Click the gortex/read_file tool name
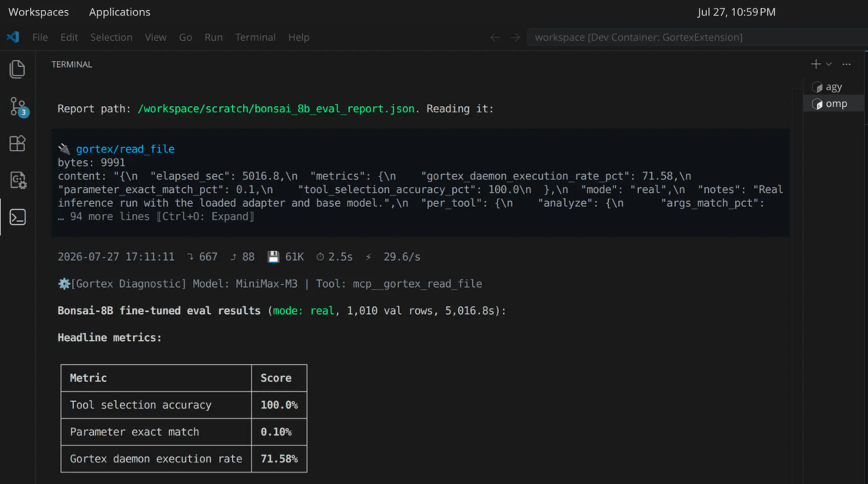Screen dimensions: 868x484 (x=125, y=149)
